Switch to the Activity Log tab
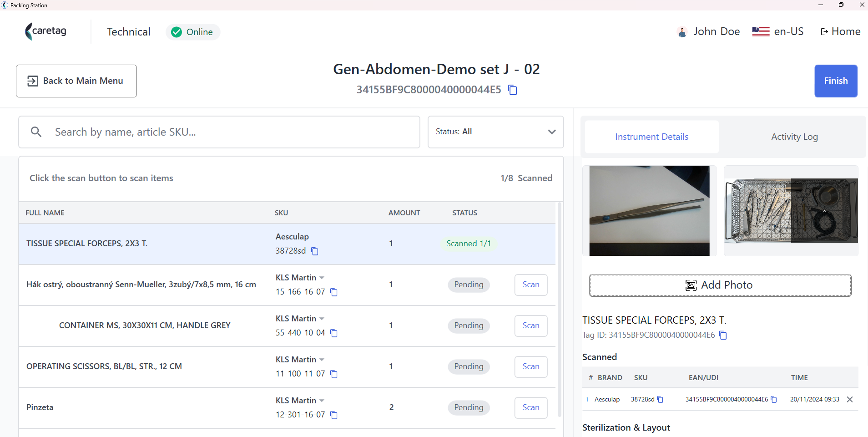The width and height of the screenshot is (868, 437). click(794, 137)
